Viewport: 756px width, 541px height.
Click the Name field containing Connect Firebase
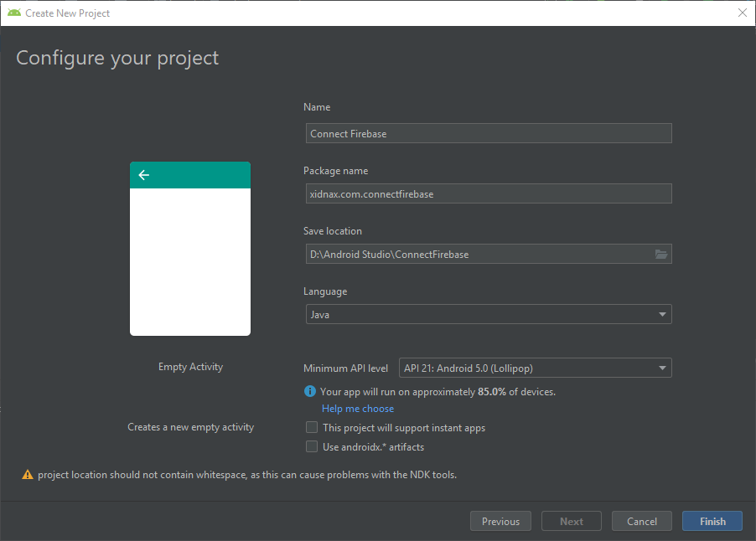tap(489, 133)
